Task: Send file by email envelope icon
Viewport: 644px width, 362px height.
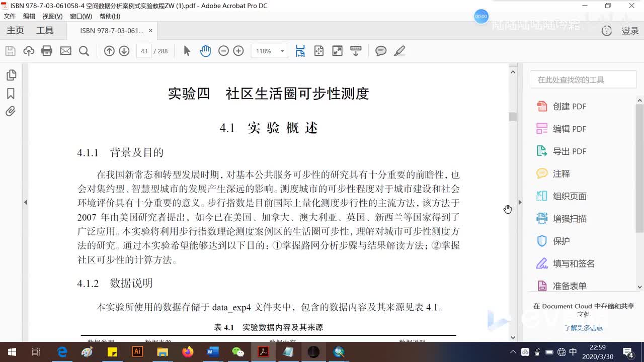Action: pyautogui.click(x=65, y=51)
